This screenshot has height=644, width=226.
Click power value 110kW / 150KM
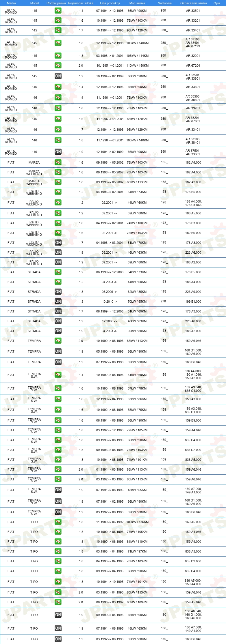click(137, 65)
